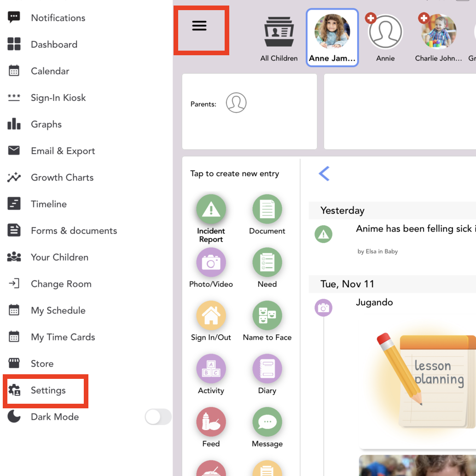Open Sign-In Kiosk
The height and width of the screenshot is (476, 476).
[58, 98]
